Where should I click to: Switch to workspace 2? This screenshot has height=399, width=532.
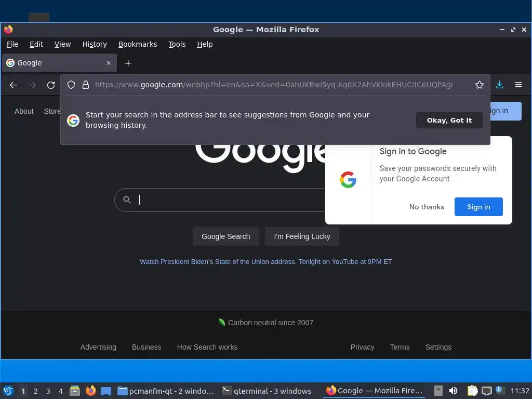click(36, 391)
